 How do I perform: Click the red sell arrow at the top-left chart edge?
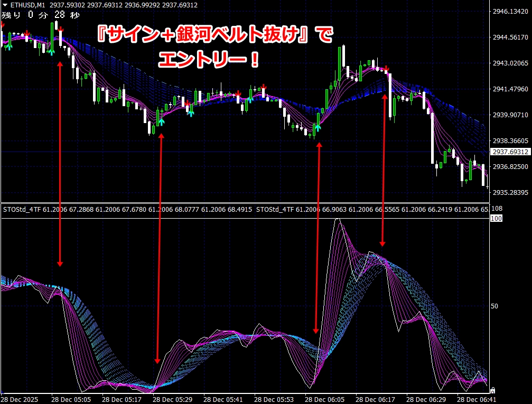click(x=2, y=24)
